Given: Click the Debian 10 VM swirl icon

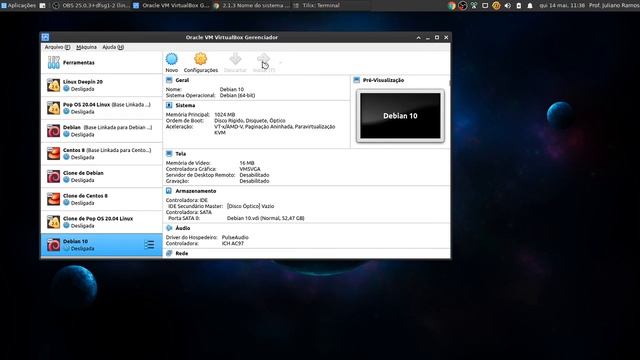Looking at the screenshot, I should (x=53, y=245).
